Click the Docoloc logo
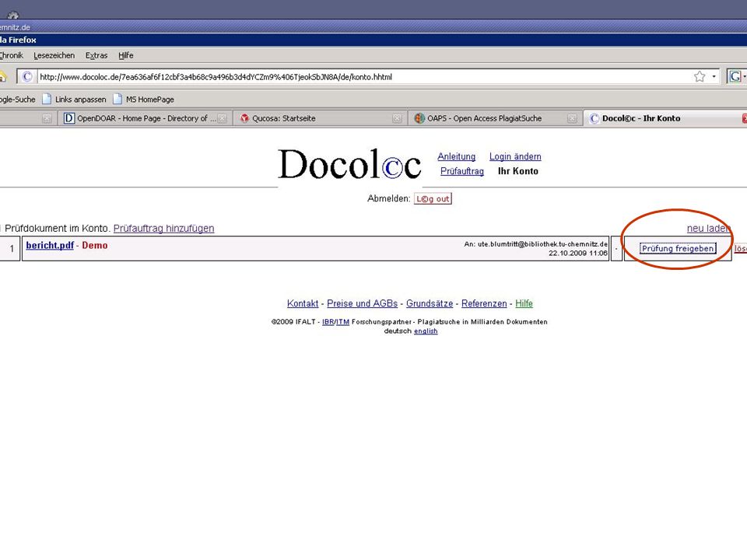The width and height of the screenshot is (747, 560). coord(349,164)
